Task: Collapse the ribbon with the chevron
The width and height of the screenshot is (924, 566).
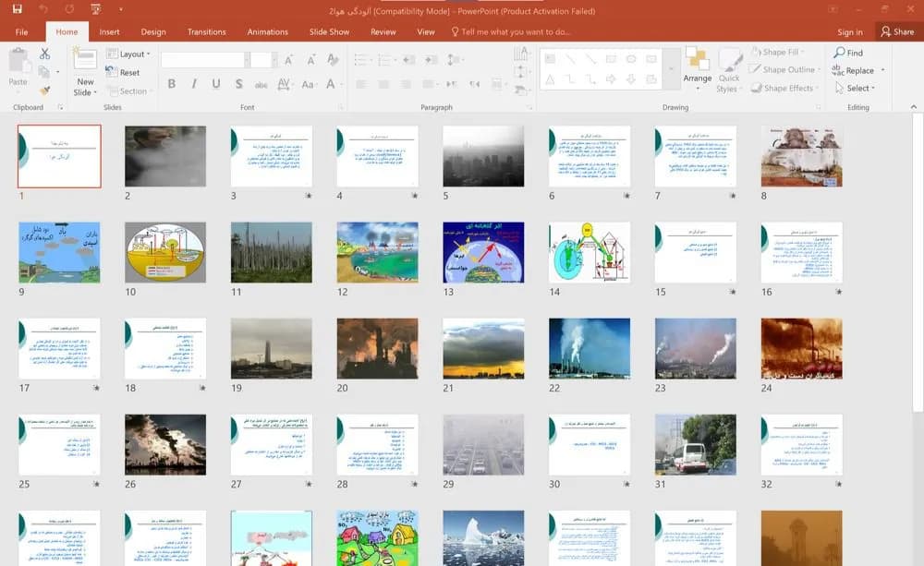Action: point(914,106)
